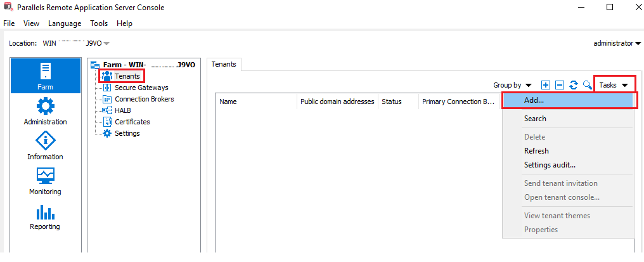Image resolution: width=644 pixels, height=262 pixels.
Task: Click the Parallels app icon in title bar
Action: 8,7
